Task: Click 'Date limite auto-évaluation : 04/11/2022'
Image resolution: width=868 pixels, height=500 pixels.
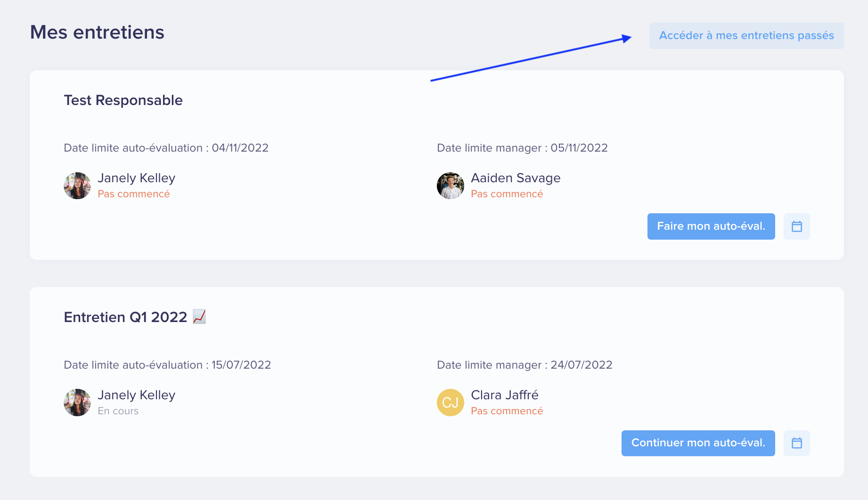Action: 166,148
